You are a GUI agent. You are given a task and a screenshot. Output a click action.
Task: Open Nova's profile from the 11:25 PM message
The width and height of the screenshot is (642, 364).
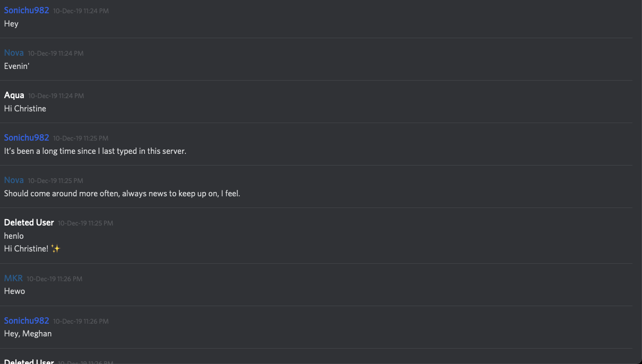14,180
